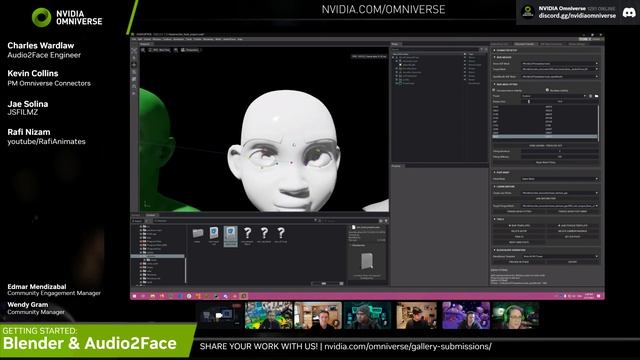This screenshot has width=640, height=360.
Task: Collapse the Blendshape Generation section
Action: [495, 250]
